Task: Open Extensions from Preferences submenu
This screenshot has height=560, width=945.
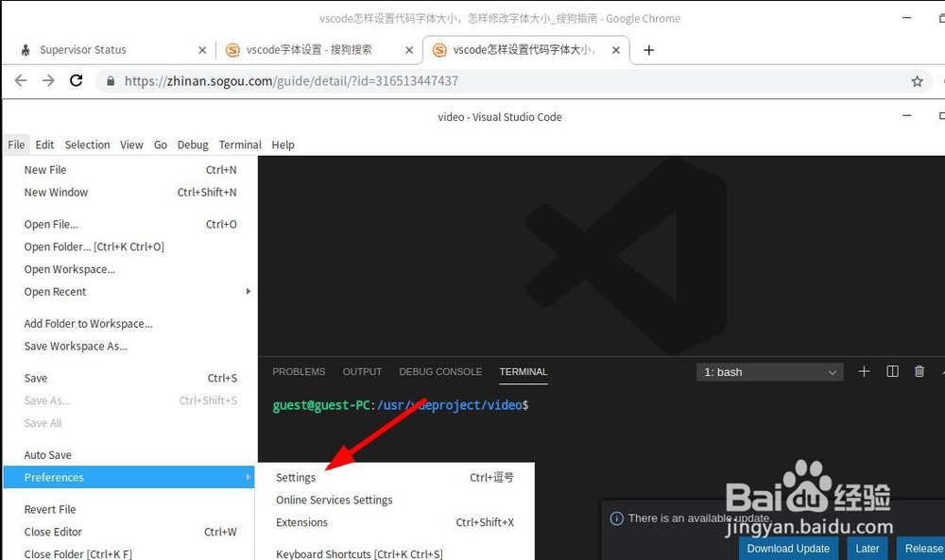Action: [395, 522]
